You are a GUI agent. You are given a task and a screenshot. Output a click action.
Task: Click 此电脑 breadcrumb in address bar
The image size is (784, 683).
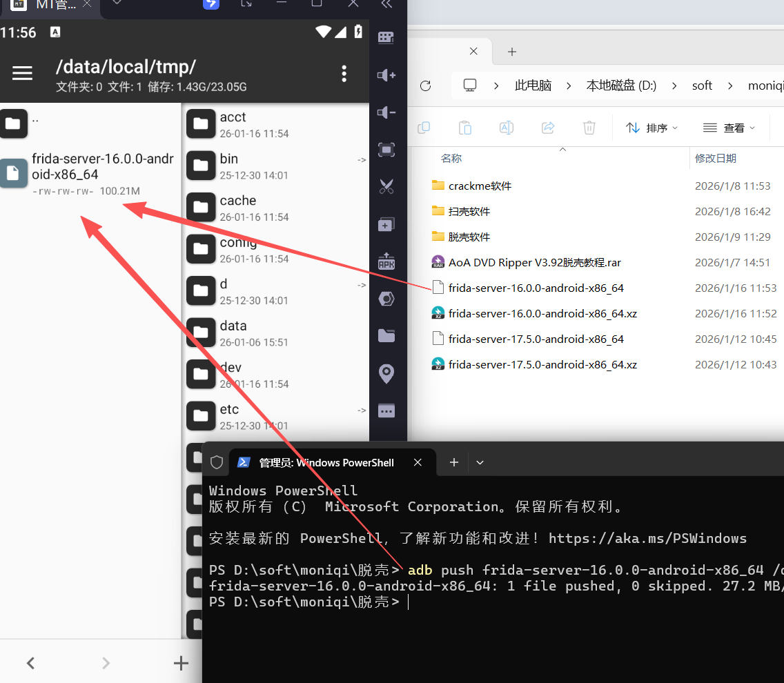533,86
